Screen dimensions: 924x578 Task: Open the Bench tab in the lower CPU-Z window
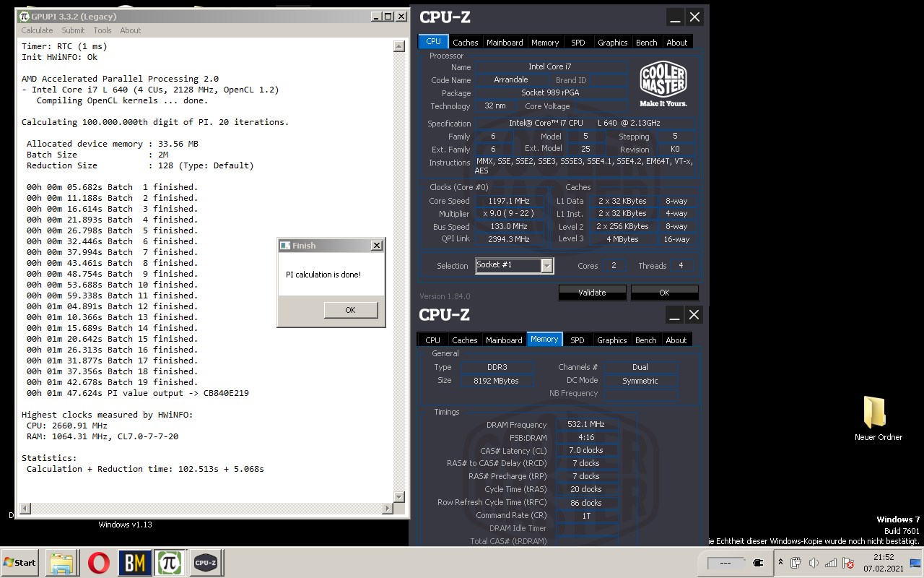(x=646, y=340)
